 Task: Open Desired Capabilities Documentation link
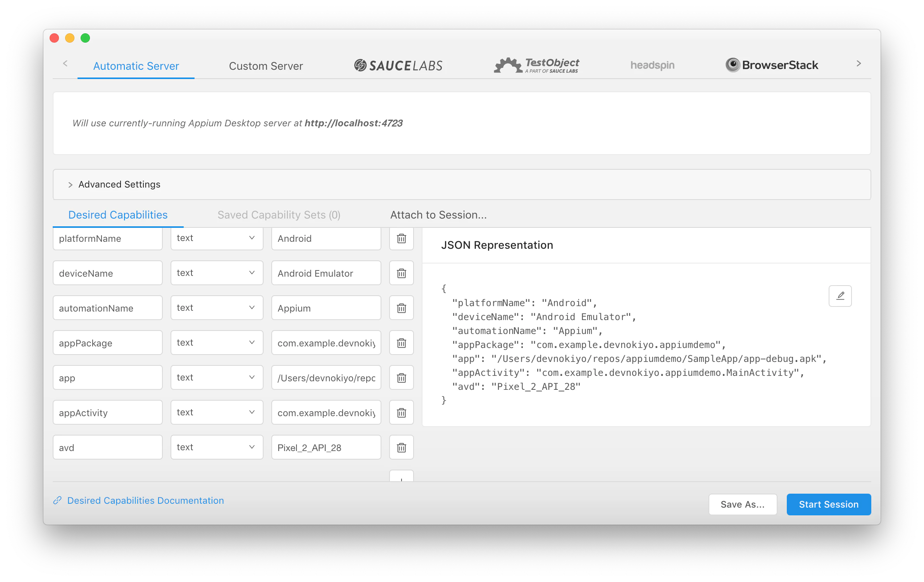click(x=145, y=500)
